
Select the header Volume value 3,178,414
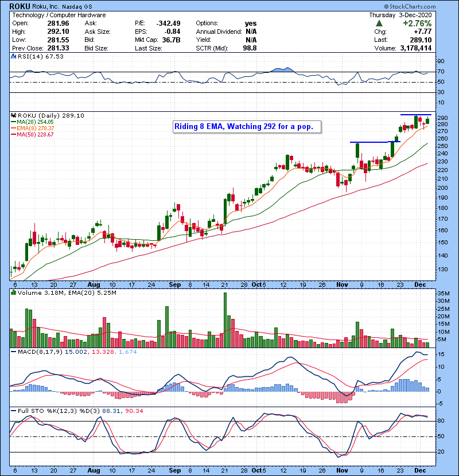[x=416, y=48]
